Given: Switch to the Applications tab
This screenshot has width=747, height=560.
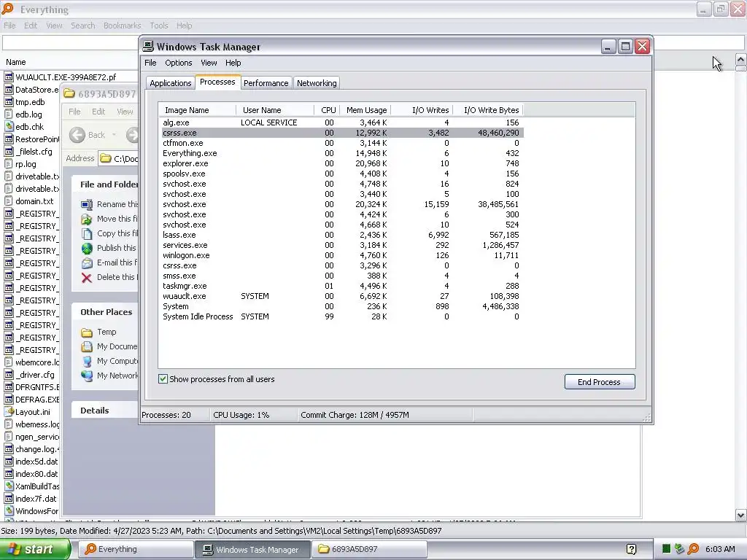Looking at the screenshot, I should pyautogui.click(x=170, y=83).
